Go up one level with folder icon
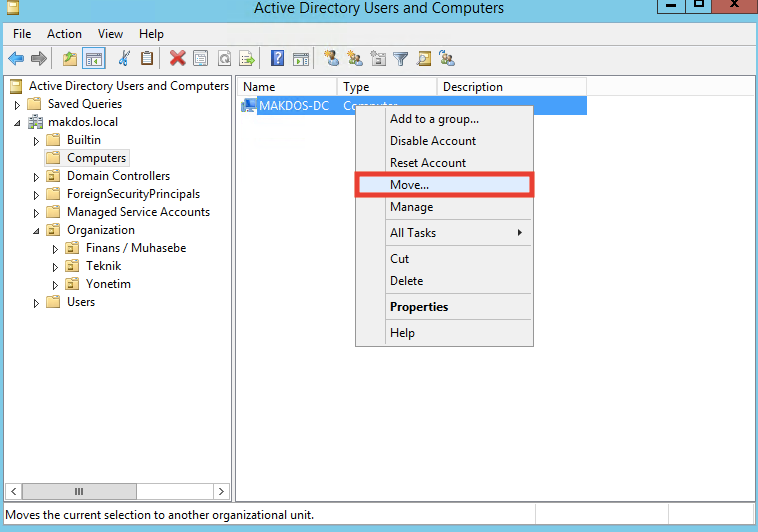758x532 pixels. pos(70,59)
